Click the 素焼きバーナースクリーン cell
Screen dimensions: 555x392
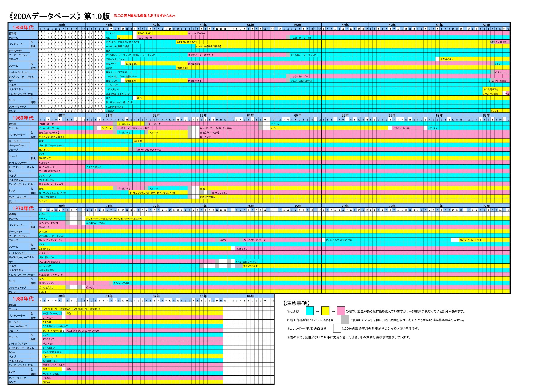tap(201, 55)
